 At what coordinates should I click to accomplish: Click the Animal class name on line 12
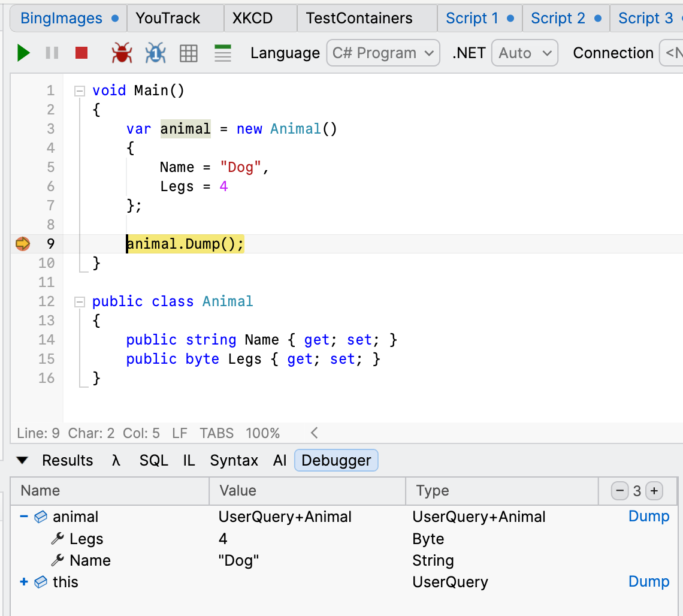(228, 301)
